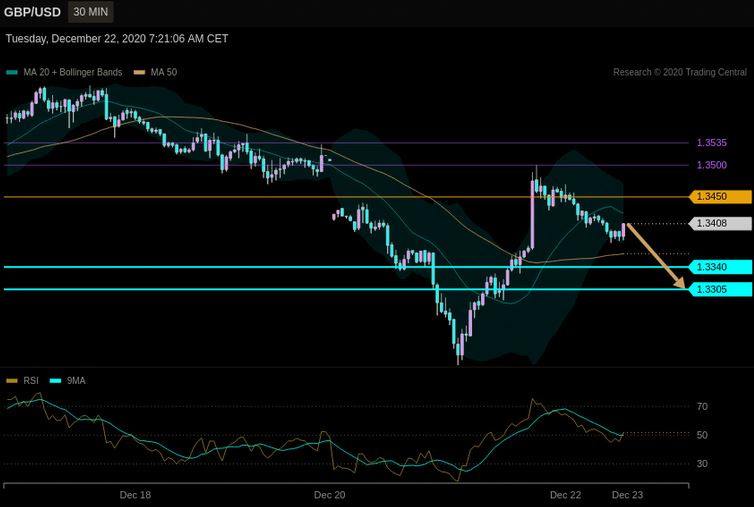
Task: Click the tan MA 50 legend swatch
Action: tap(139, 73)
